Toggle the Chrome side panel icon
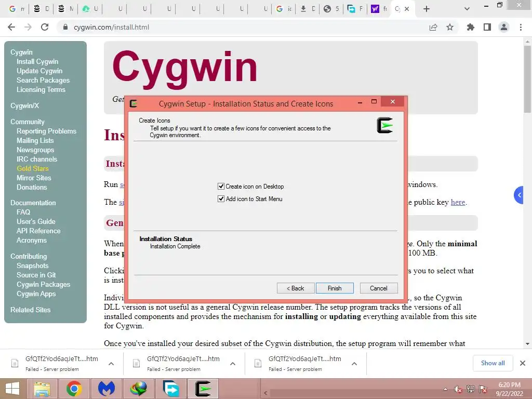 click(487, 27)
